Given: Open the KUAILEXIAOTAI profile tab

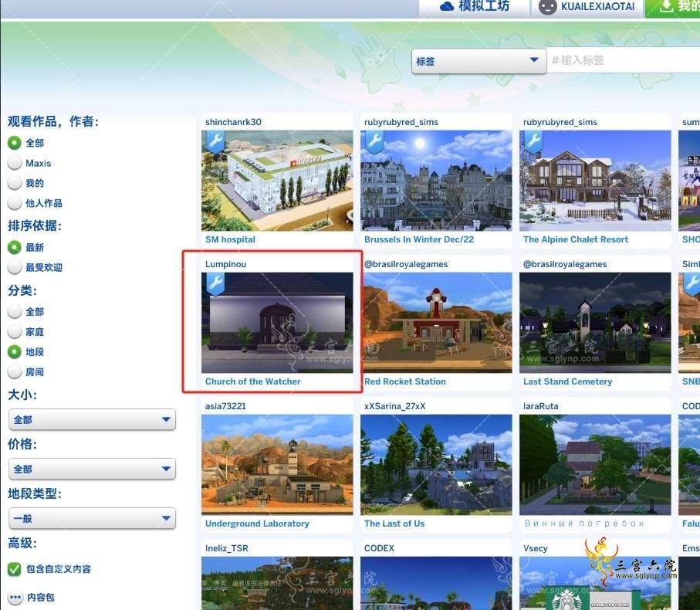Looking at the screenshot, I should [587, 7].
